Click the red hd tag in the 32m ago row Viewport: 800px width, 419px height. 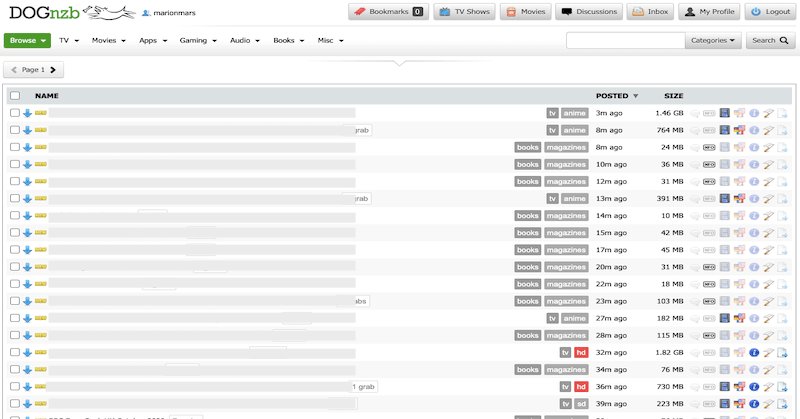581,353
